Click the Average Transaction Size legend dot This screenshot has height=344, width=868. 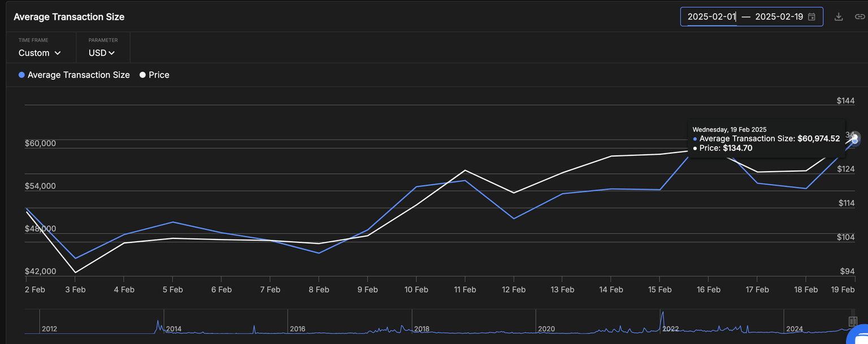pos(21,75)
